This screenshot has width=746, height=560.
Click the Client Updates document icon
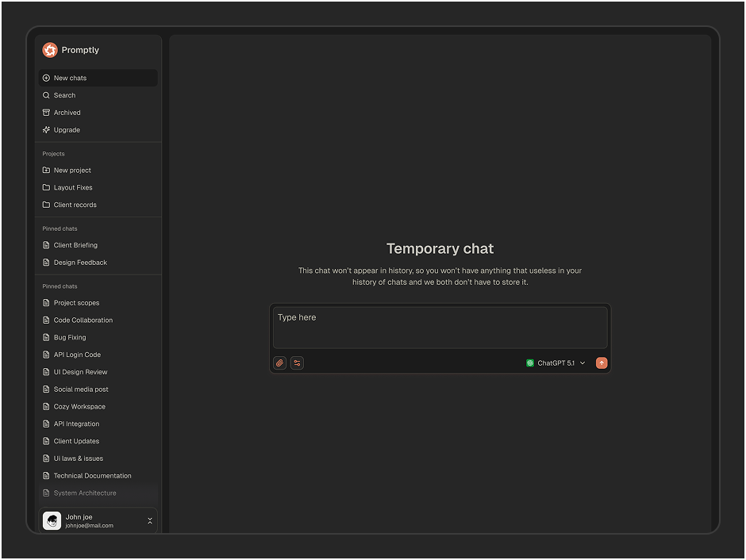click(46, 441)
